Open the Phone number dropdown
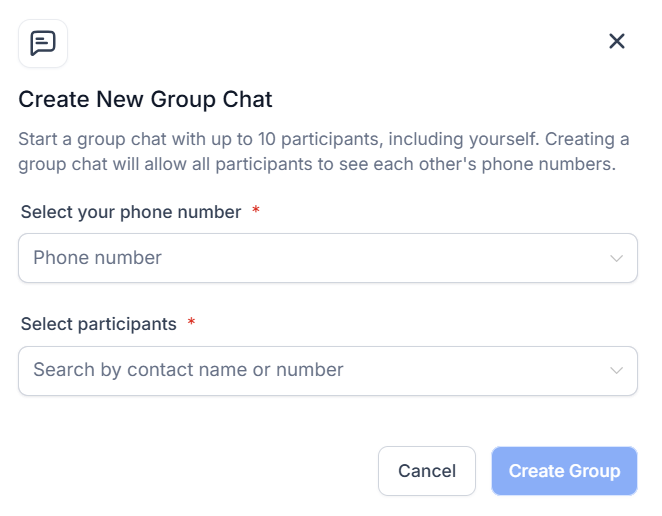Viewport: 662px width, 516px height. click(x=328, y=258)
